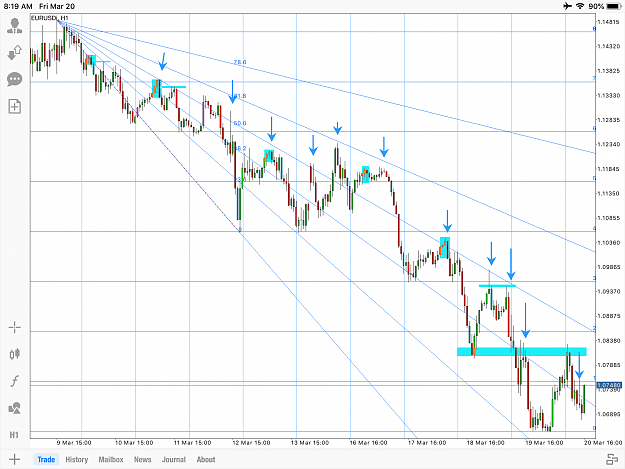The width and height of the screenshot is (625, 469).
Task: Open the Journal tab
Action: pyautogui.click(x=174, y=459)
